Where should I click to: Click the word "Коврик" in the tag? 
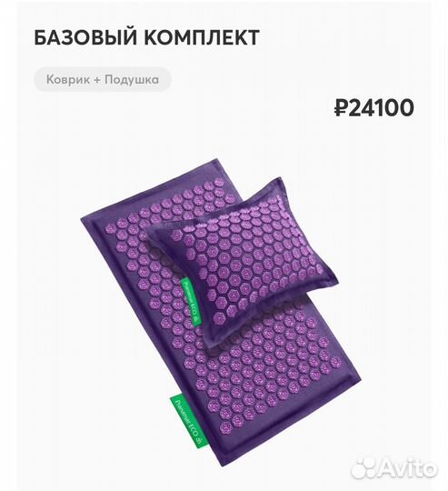click(68, 79)
